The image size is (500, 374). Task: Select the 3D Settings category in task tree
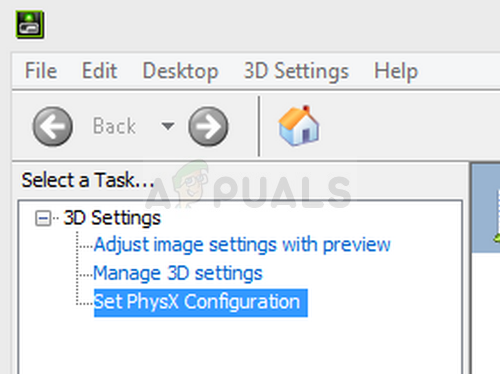coord(112,218)
